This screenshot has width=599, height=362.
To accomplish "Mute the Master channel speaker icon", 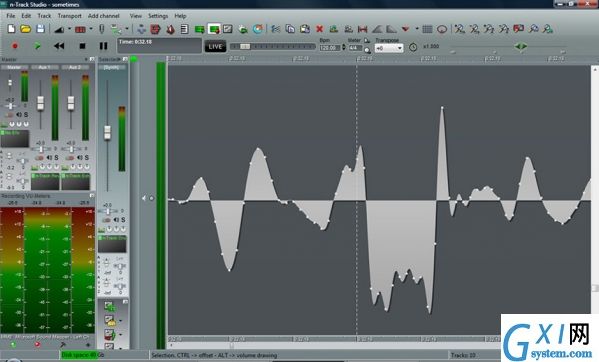I will pos(19,115).
